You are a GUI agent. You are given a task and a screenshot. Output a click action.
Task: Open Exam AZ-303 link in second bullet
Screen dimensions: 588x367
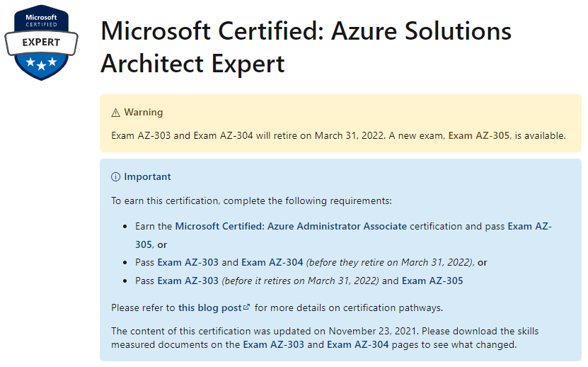click(x=188, y=262)
